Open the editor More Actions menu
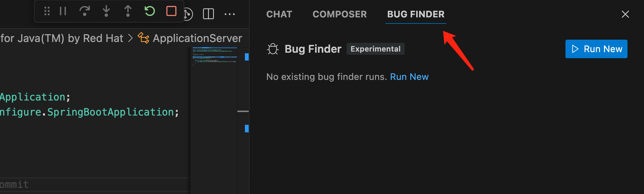The width and height of the screenshot is (644, 194). click(x=230, y=14)
